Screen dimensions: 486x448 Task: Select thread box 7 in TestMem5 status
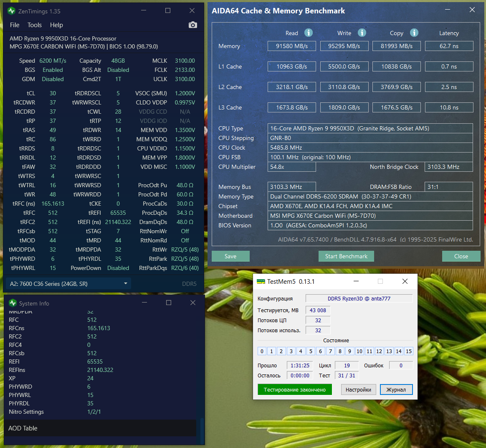(330, 351)
